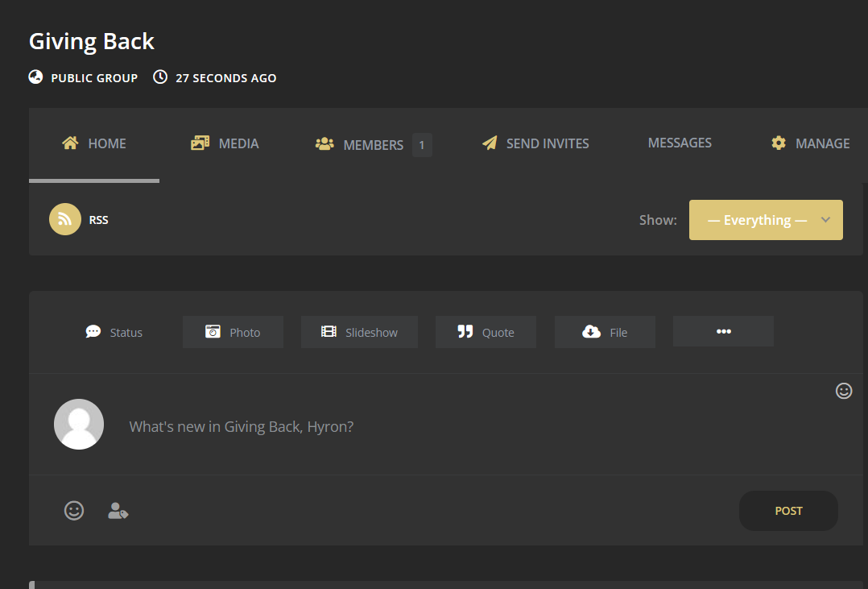Select the Quote post type
The height and width of the screenshot is (589, 868).
pos(486,332)
